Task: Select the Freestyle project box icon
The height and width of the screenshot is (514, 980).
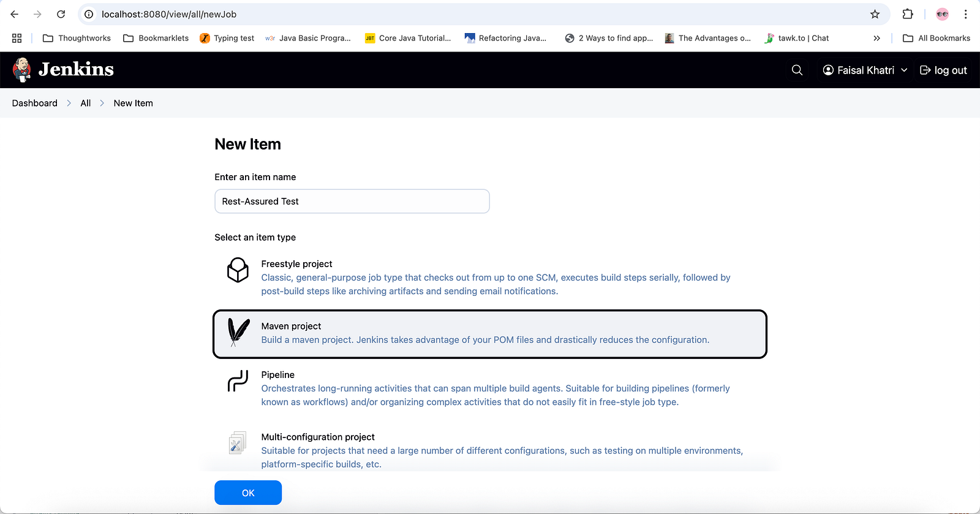Action: tap(238, 270)
